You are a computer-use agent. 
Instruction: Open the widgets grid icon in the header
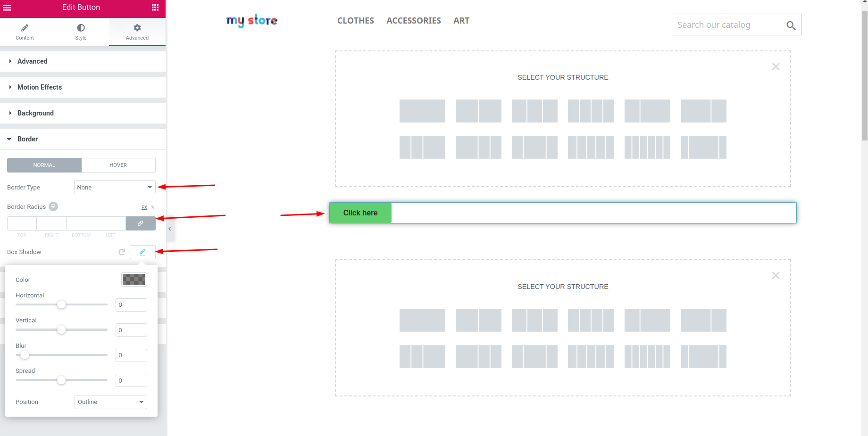(155, 8)
